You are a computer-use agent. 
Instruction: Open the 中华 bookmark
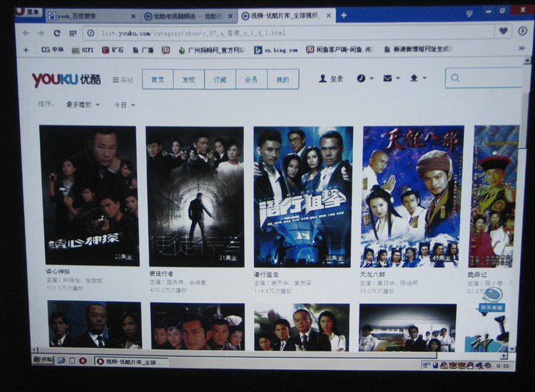(52, 50)
